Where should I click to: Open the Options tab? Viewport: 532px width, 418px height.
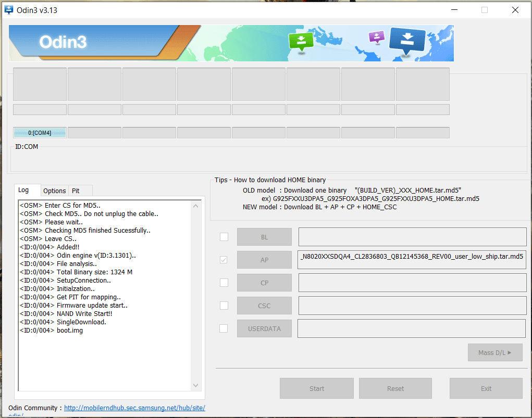55,191
